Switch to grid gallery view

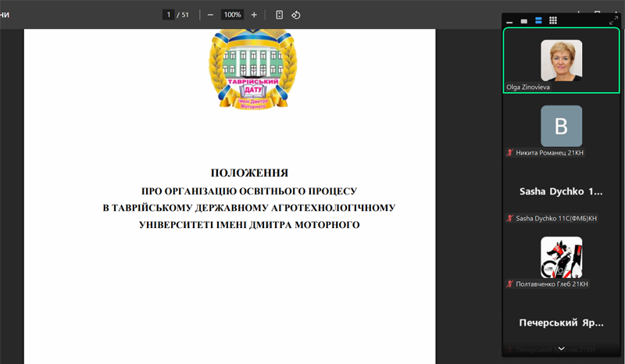[x=552, y=21]
